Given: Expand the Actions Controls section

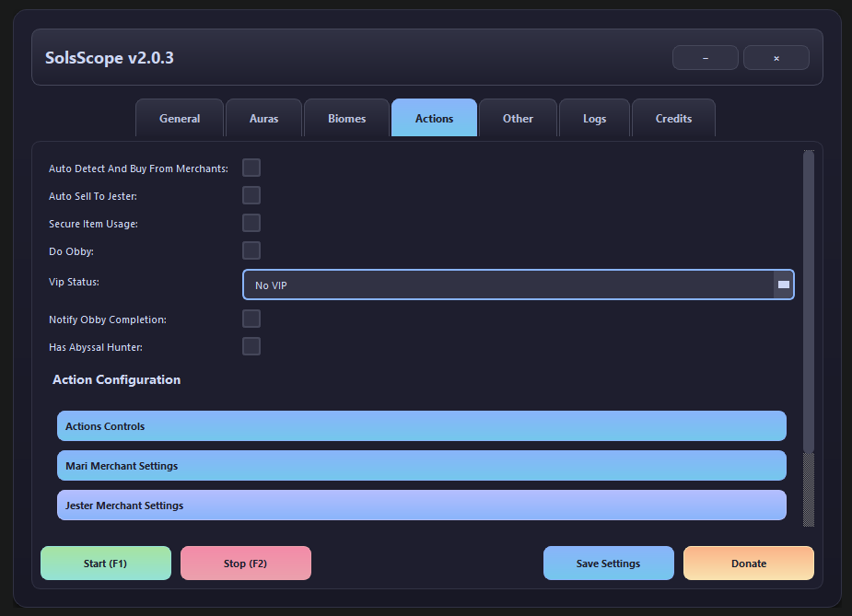Looking at the screenshot, I should click(421, 426).
